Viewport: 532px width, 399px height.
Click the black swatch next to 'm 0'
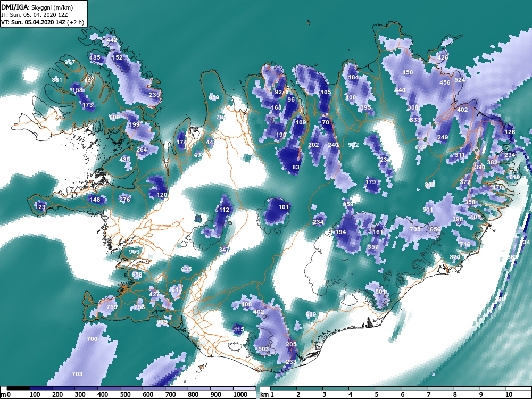point(18,388)
